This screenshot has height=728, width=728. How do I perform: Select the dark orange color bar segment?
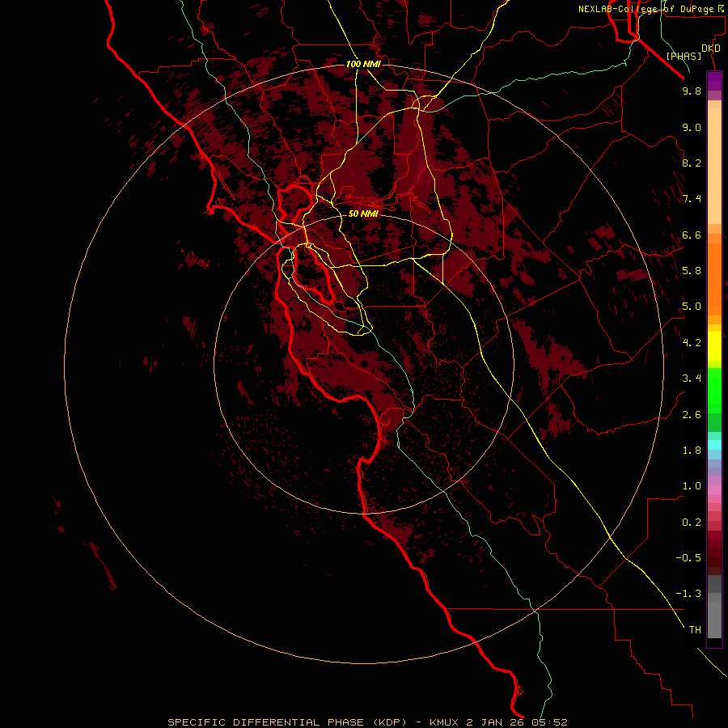click(x=714, y=280)
